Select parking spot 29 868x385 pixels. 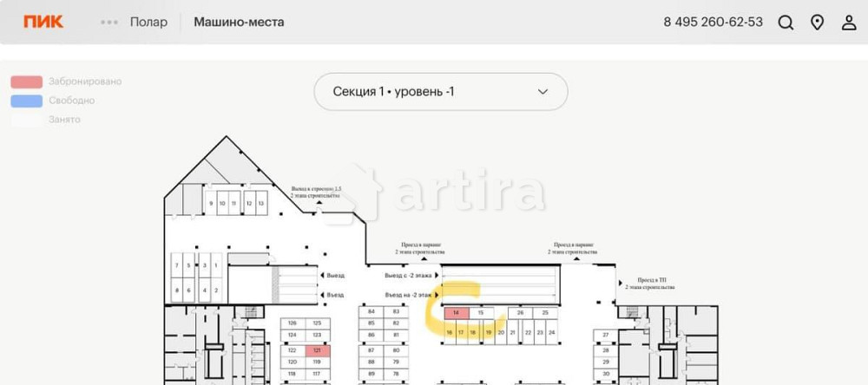pyautogui.click(x=606, y=362)
